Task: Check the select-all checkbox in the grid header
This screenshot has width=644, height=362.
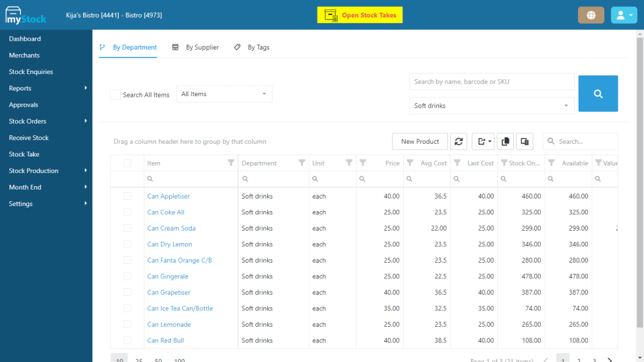Action: click(127, 162)
